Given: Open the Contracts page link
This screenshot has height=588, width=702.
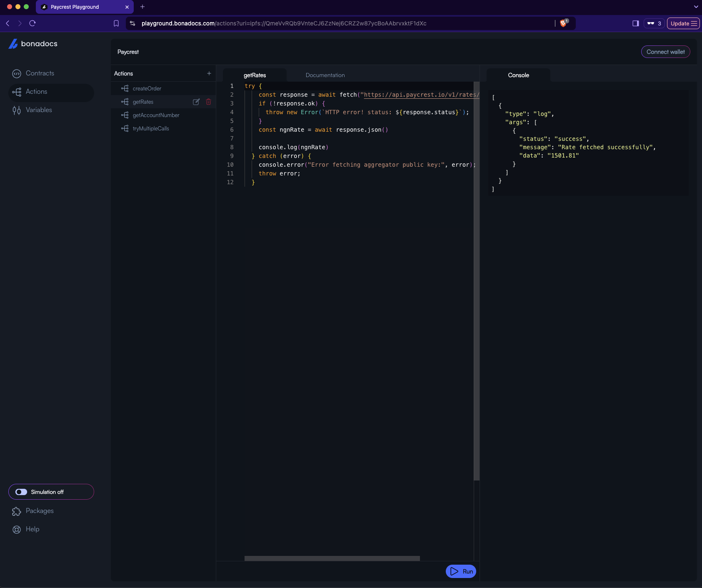Looking at the screenshot, I should 40,73.
